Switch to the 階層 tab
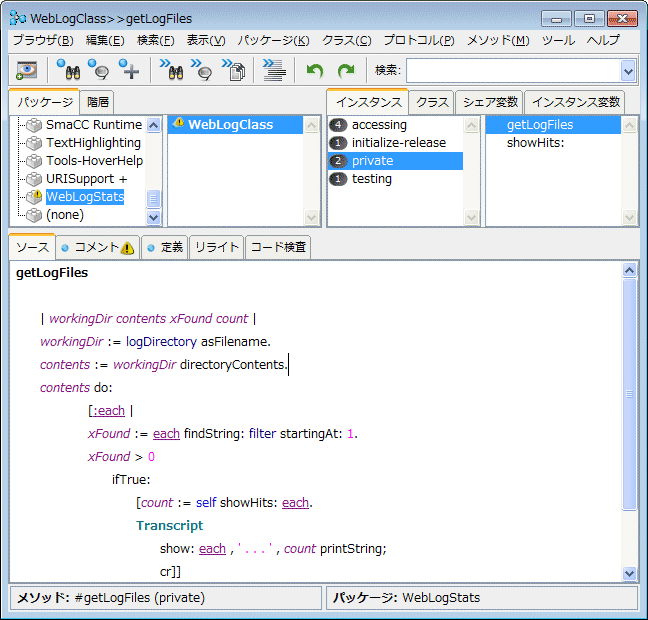648x620 pixels. click(98, 102)
